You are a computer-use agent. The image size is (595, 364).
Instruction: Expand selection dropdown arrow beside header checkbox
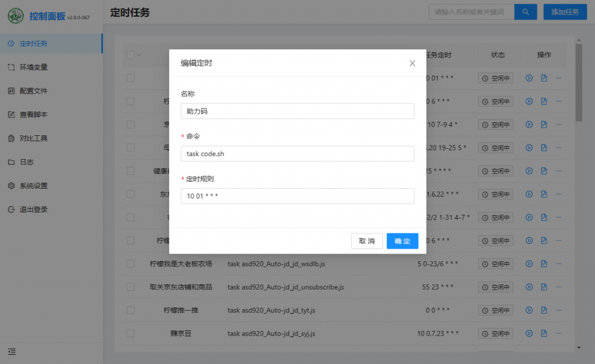point(139,55)
